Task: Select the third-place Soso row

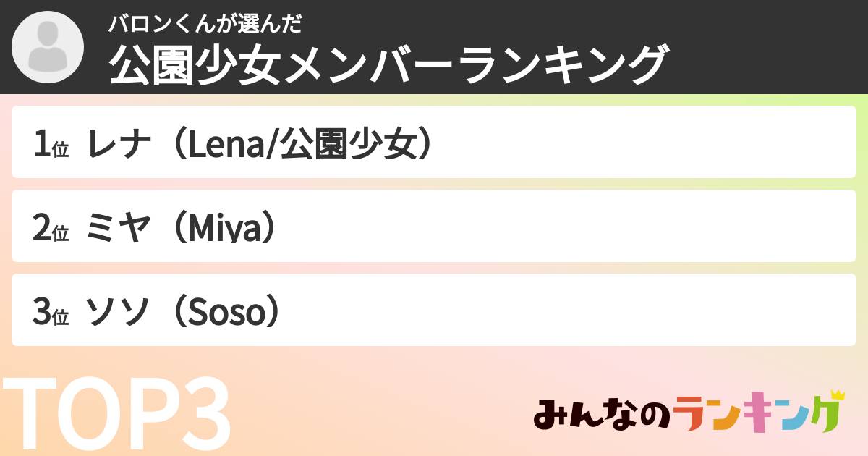Action: [x=434, y=310]
